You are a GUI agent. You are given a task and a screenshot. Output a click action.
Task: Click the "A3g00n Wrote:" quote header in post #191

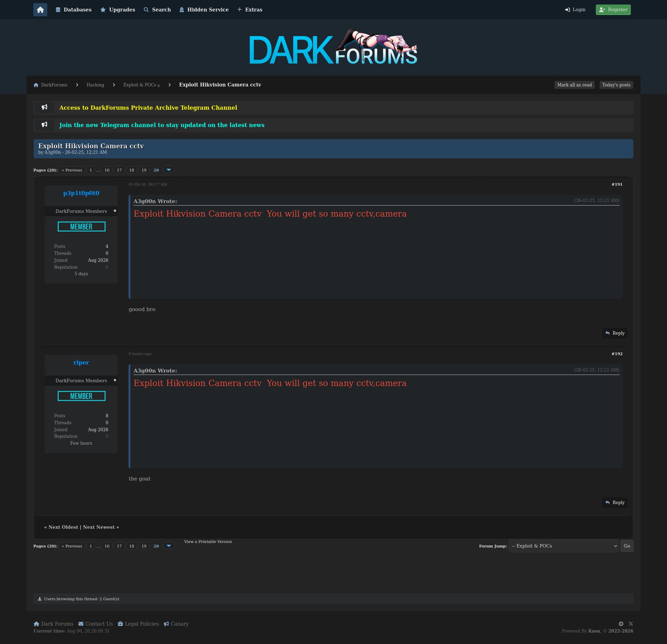click(155, 201)
